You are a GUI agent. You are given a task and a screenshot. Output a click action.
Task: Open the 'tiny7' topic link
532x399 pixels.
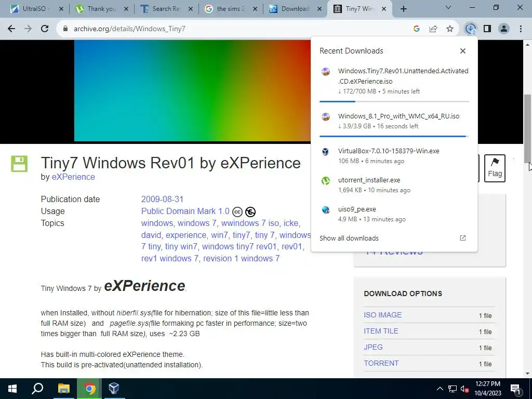point(241,235)
